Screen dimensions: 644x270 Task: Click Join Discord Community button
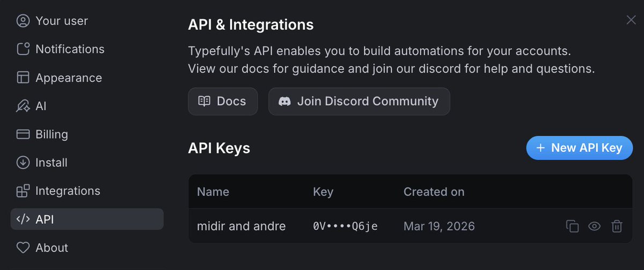(359, 101)
